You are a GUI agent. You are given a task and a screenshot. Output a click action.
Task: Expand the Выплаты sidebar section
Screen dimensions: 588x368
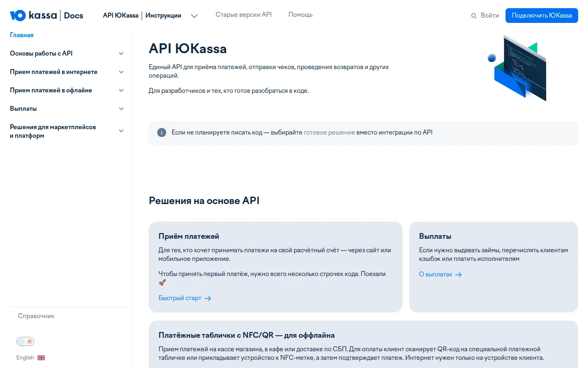(x=121, y=109)
